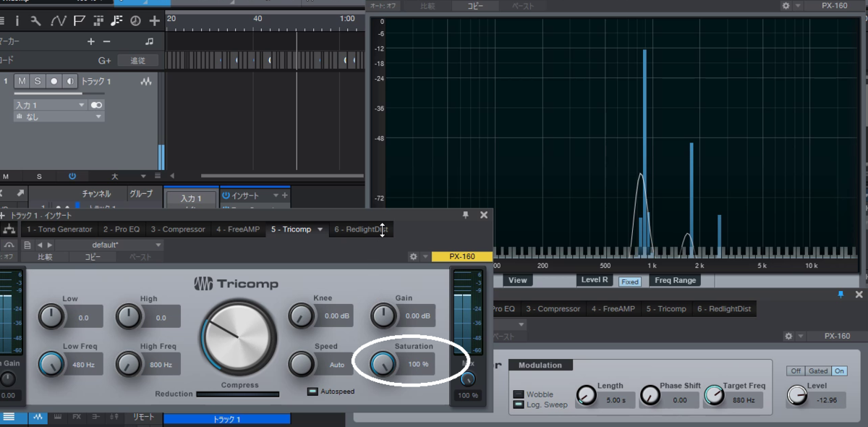Screen dimensions: 868x427
Task: Open the Track 1 input dropdown
Action: coord(51,105)
